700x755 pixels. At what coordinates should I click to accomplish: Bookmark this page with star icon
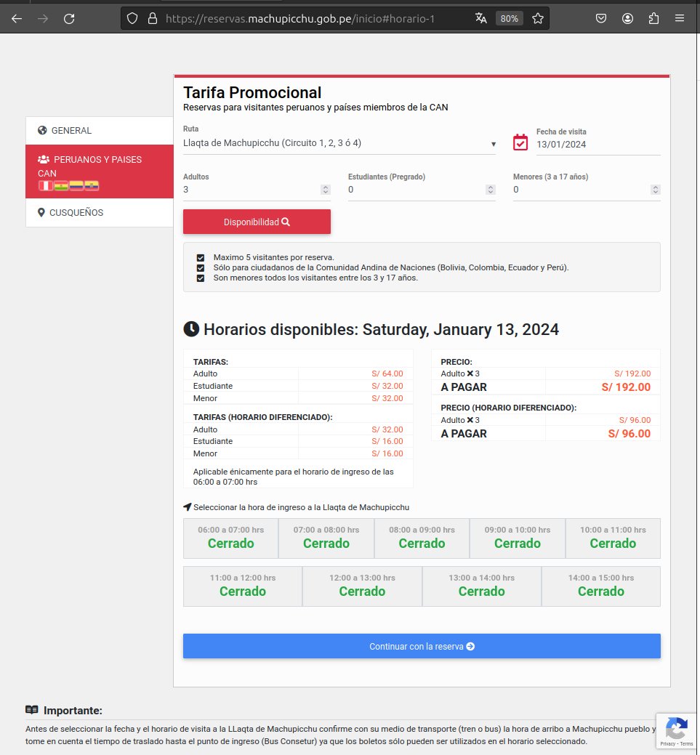[538, 18]
